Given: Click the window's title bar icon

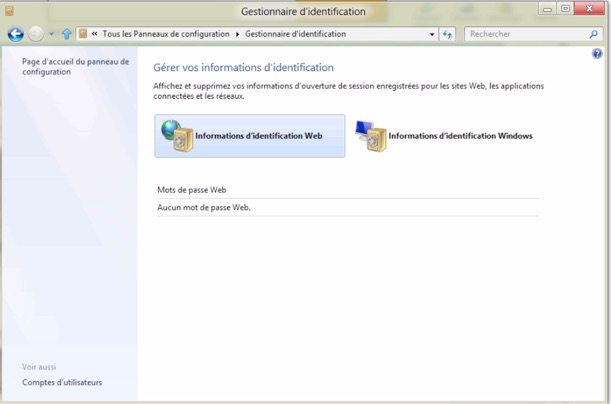Looking at the screenshot, I should [9, 11].
